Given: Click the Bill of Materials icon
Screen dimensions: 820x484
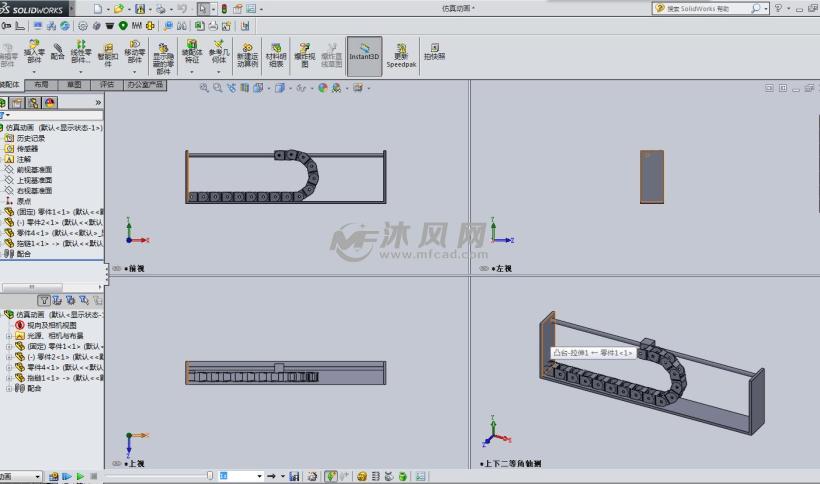Looking at the screenshot, I should tap(276, 48).
